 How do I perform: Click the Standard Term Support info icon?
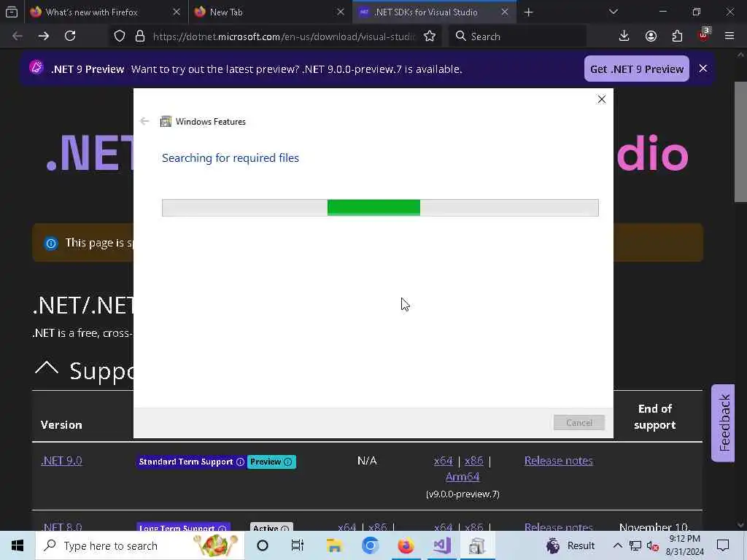point(240,462)
